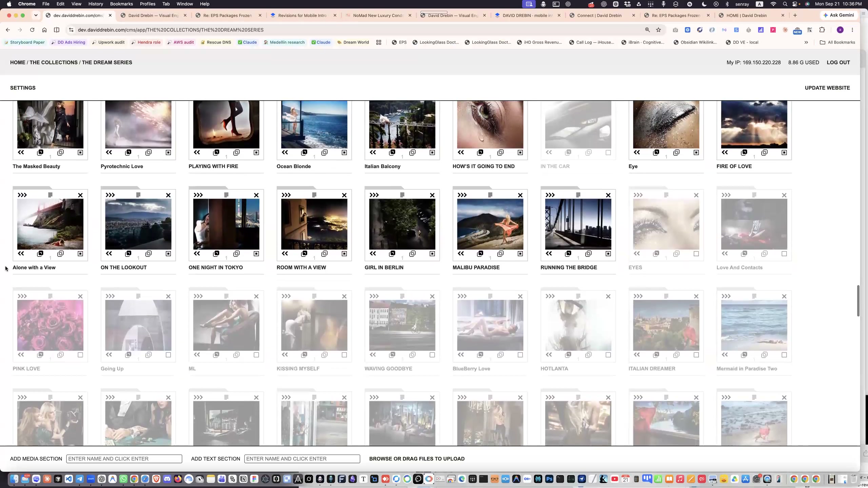Click filled stack icon under GIRL IN BERLIN
The width and height of the screenshot is (868, 488).
pos(392,253)
